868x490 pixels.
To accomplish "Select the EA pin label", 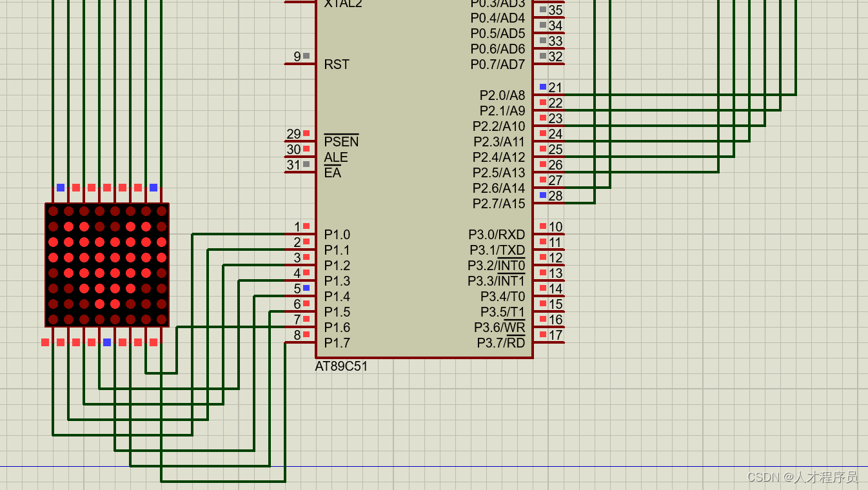I will point(332,173).
